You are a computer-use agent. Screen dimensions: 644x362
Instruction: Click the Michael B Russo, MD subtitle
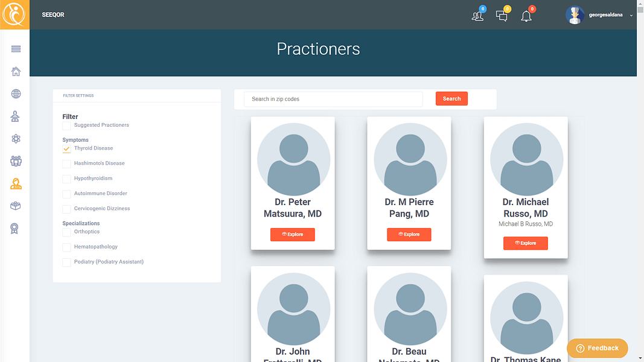point(526,224)
